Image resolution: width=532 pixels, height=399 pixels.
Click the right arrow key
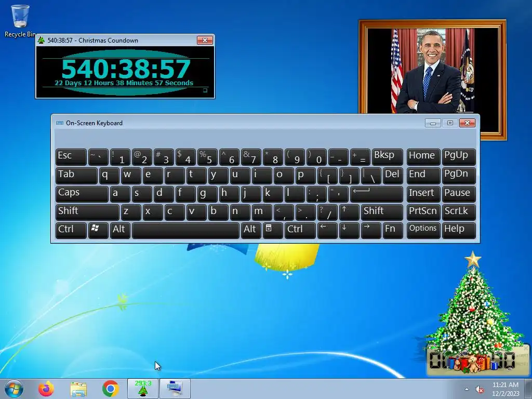371,230
